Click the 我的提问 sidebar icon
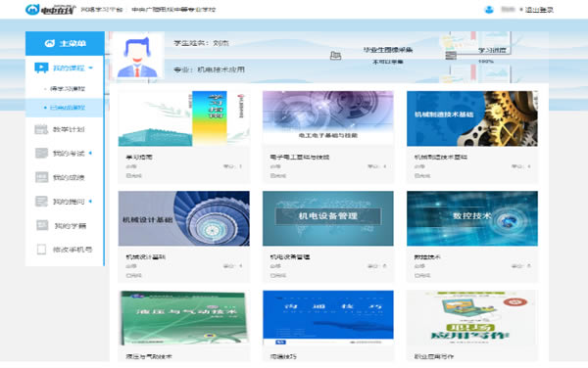The height and width of the screenshot is (368, 588). click(41, 202)
